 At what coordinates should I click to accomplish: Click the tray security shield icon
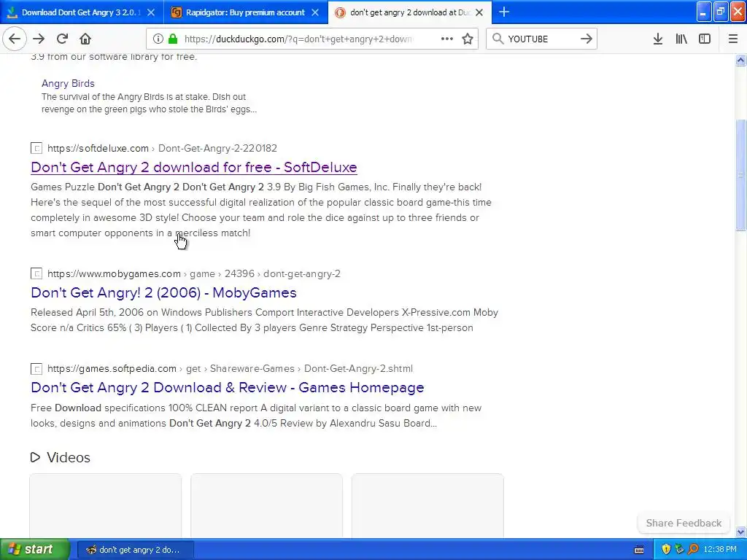(666, 550)
